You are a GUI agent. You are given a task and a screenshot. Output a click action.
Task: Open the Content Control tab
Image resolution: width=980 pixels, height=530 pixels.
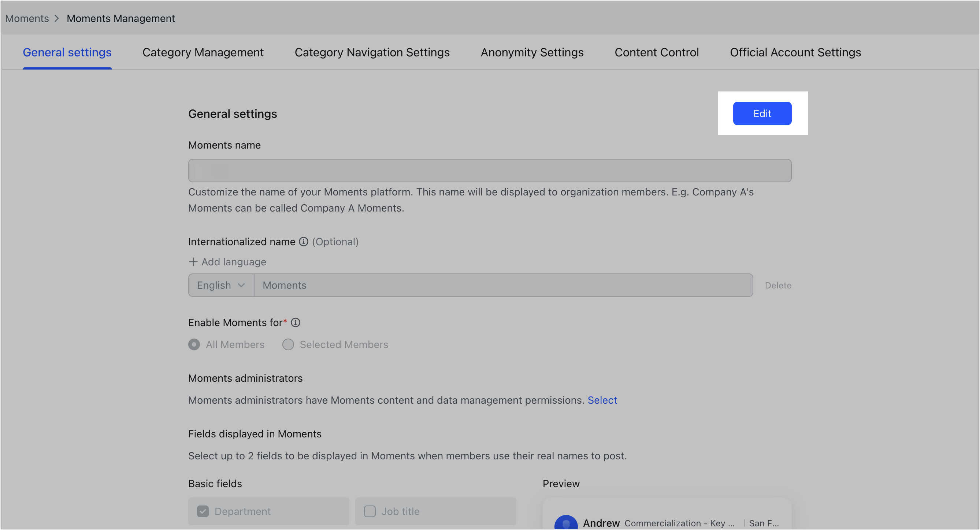pos(657,52)
